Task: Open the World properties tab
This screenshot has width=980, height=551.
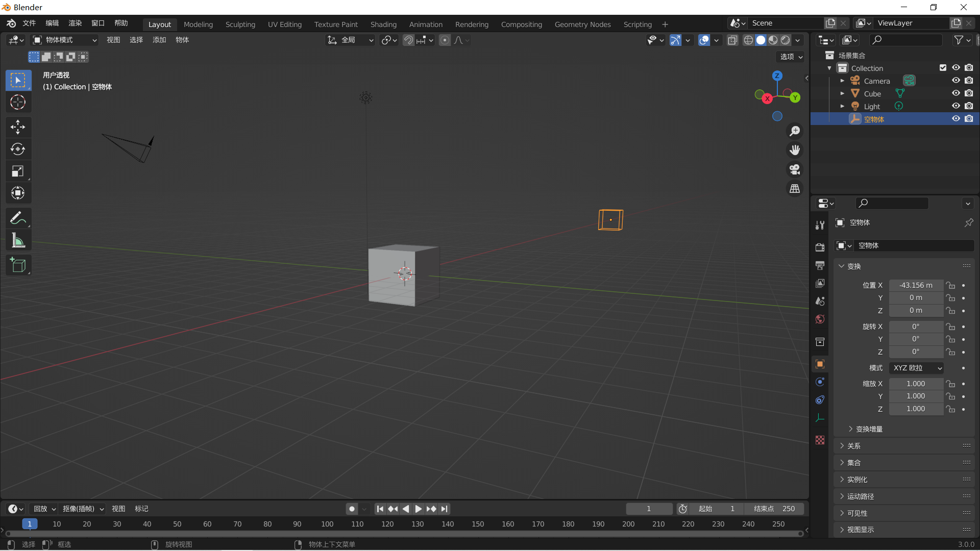Action: (820, 319)
